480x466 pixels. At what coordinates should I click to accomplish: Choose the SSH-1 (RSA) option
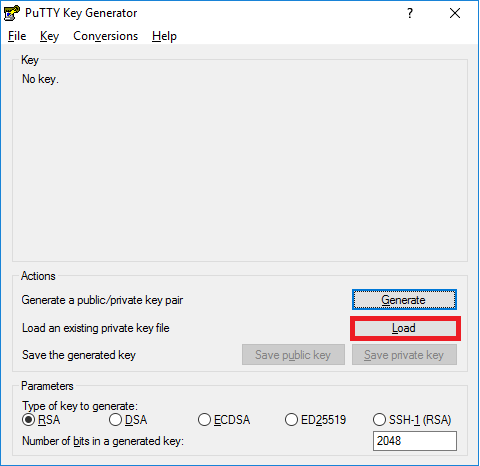pos(412,419)
